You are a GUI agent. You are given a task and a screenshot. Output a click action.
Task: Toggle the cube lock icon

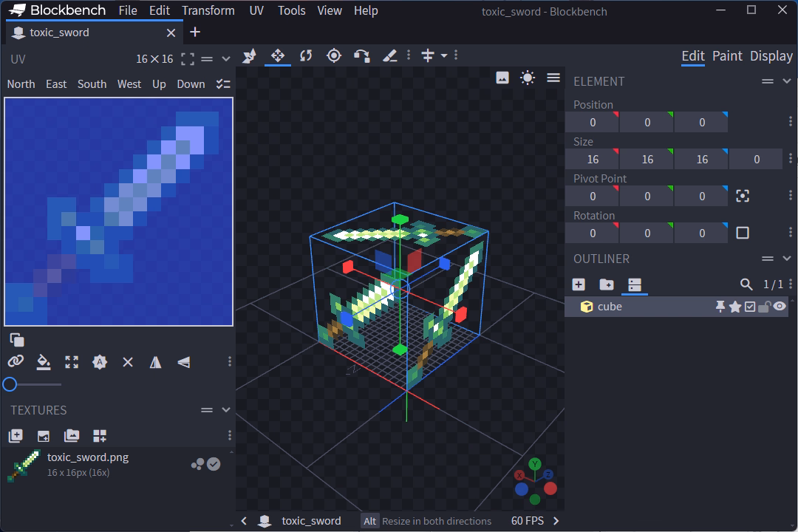pos(765,307)
